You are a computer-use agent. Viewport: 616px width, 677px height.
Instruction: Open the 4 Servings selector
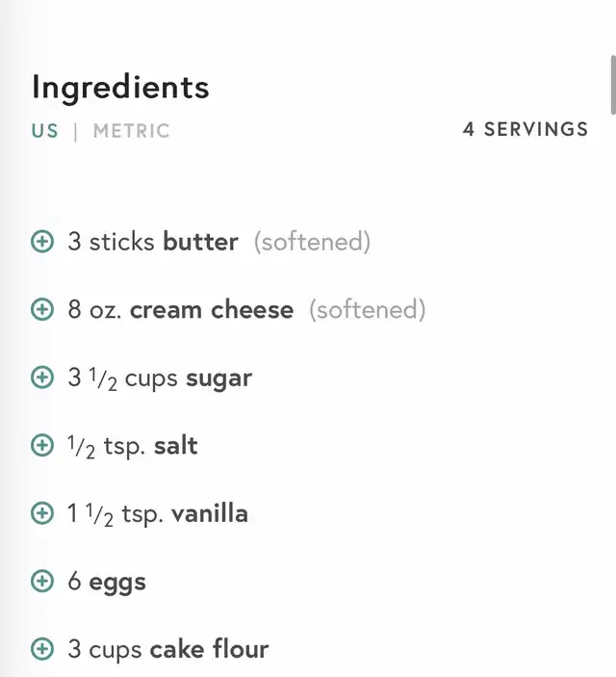click(x=525, y=129)
